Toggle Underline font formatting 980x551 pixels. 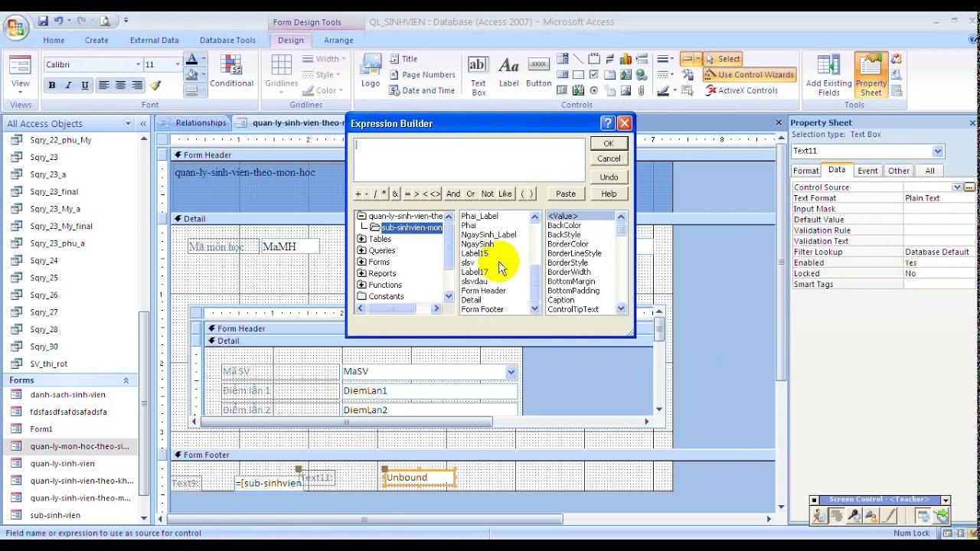pos(84,85)
